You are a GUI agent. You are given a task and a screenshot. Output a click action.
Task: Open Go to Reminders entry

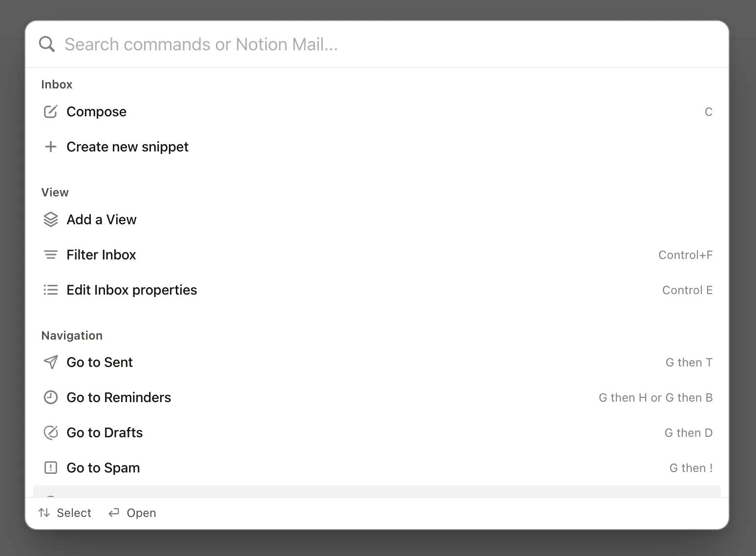119,398
